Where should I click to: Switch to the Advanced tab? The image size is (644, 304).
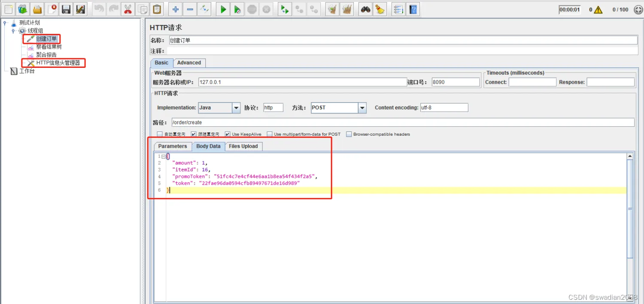point(189,63)
